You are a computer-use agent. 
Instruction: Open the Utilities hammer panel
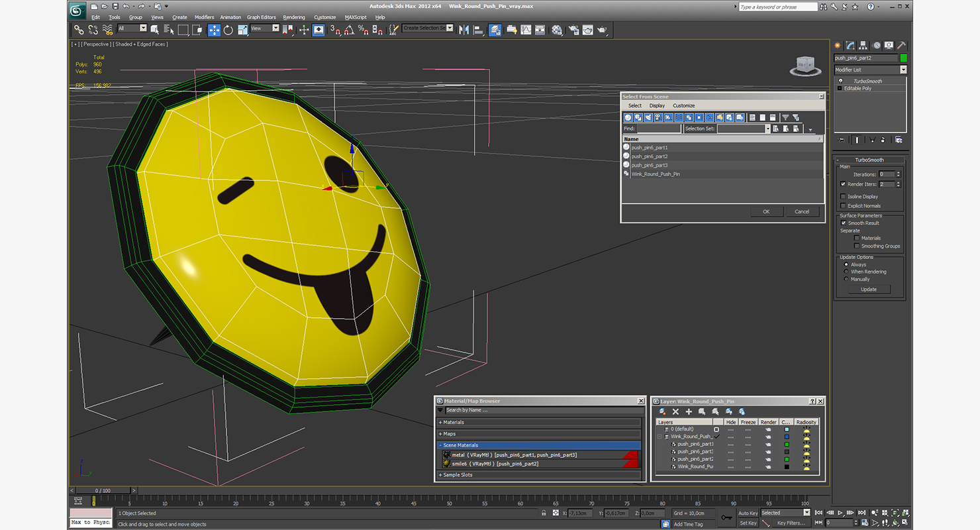click(x=901, y=45)
